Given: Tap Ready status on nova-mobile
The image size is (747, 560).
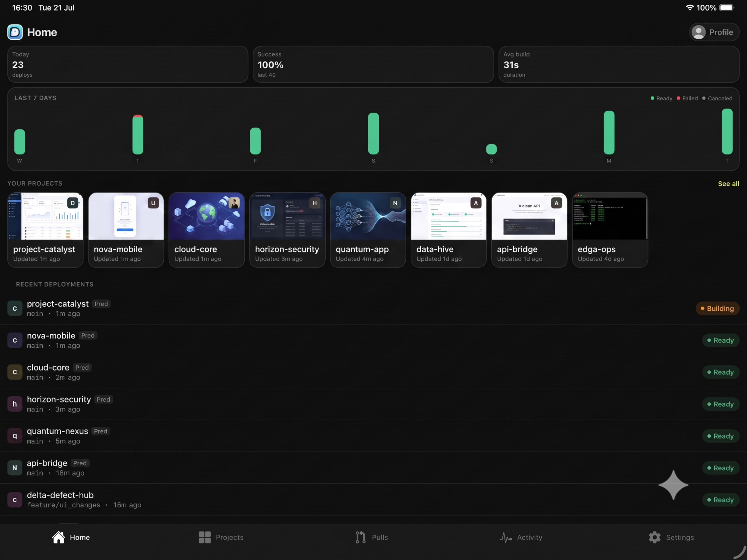Looking at the screenshot, I should click(x=721, y=340).
